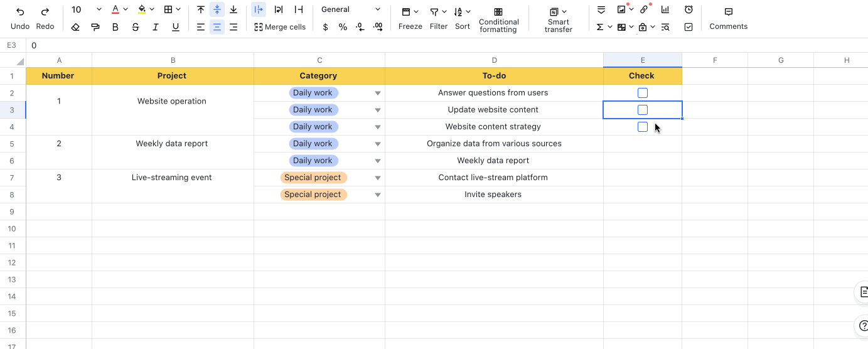Click the eraser clear formatting icon
Viewport: 868px width, 349px height.
[75, 27]
